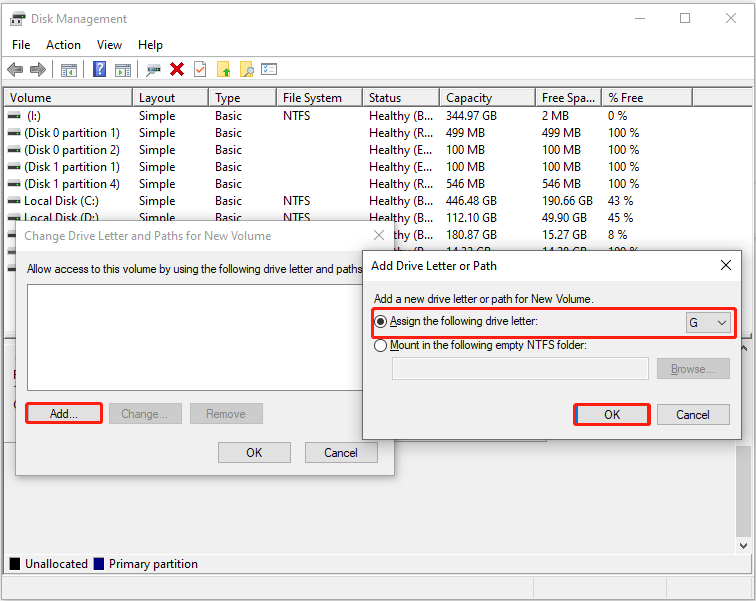756x601 pixels.
Task: Click the 446.48 GB capacity cell
Action: point(471,200)
